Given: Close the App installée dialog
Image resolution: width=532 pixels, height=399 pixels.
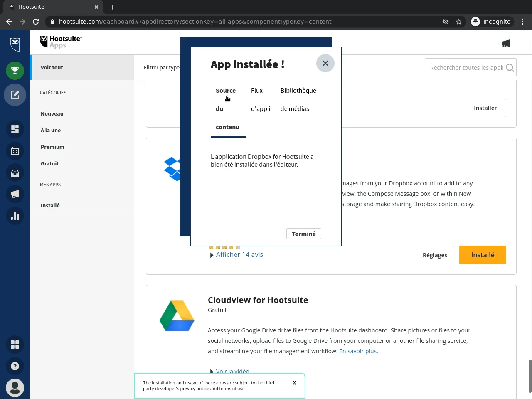Looking at the screenshot, I should click(325, 63).
